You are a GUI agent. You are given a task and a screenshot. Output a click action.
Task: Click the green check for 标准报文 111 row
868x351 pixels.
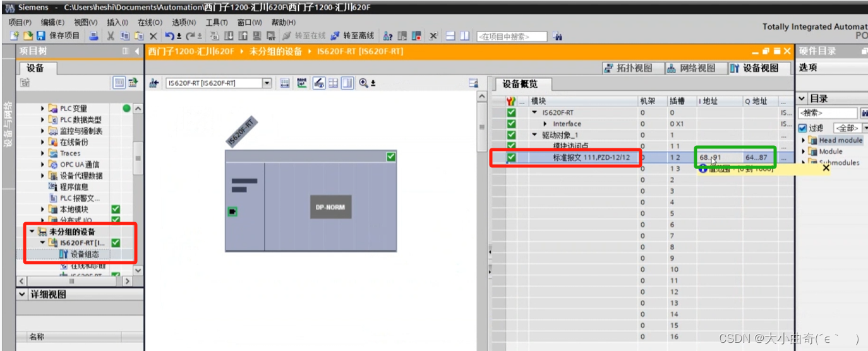pos(512,157)
